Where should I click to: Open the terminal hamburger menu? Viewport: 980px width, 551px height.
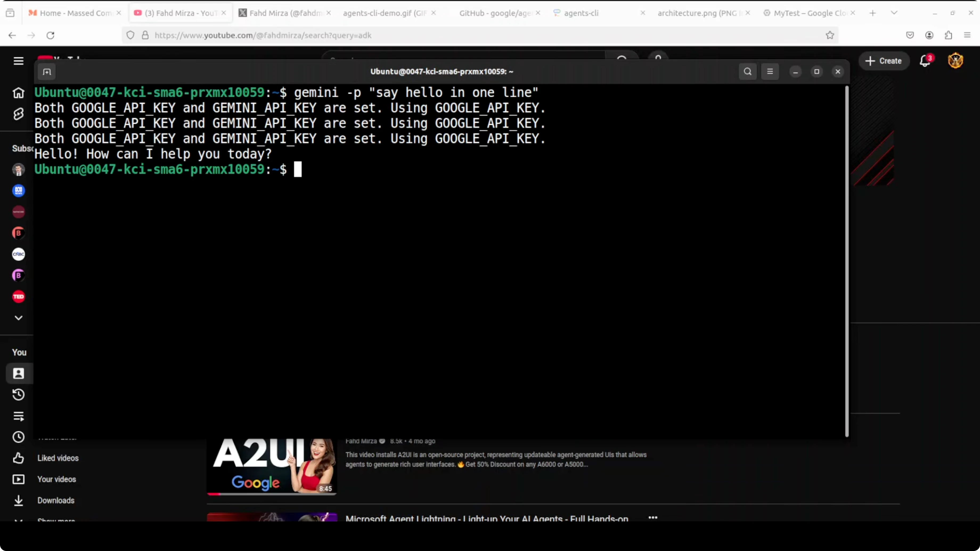pyautogui.click(x=770, y=72)
